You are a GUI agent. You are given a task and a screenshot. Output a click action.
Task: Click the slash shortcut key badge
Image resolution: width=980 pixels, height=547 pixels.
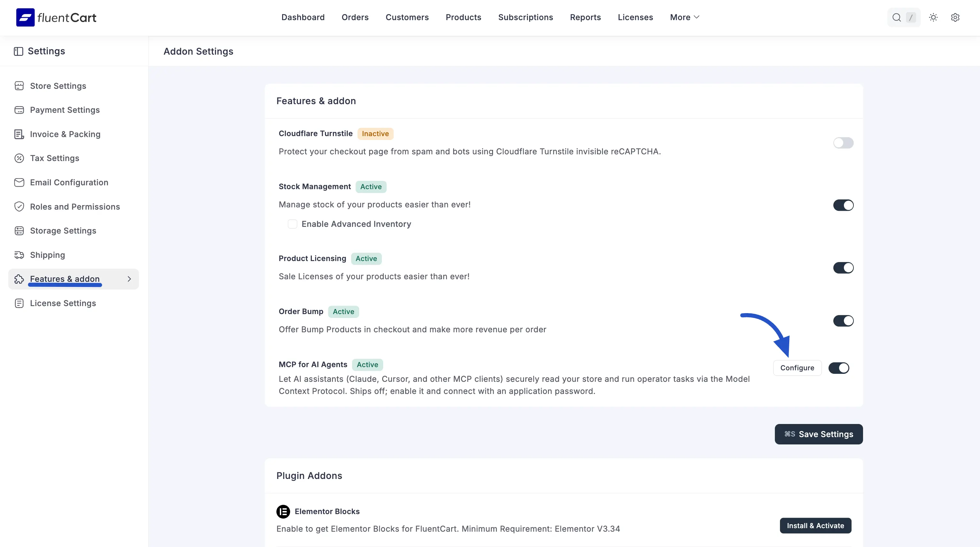click(x=911, y=18)
